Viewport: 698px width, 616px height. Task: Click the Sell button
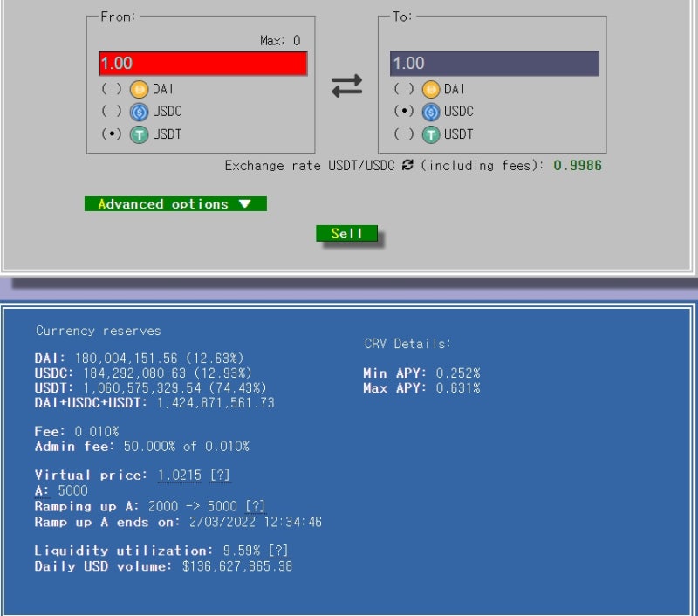click(346, 233)
